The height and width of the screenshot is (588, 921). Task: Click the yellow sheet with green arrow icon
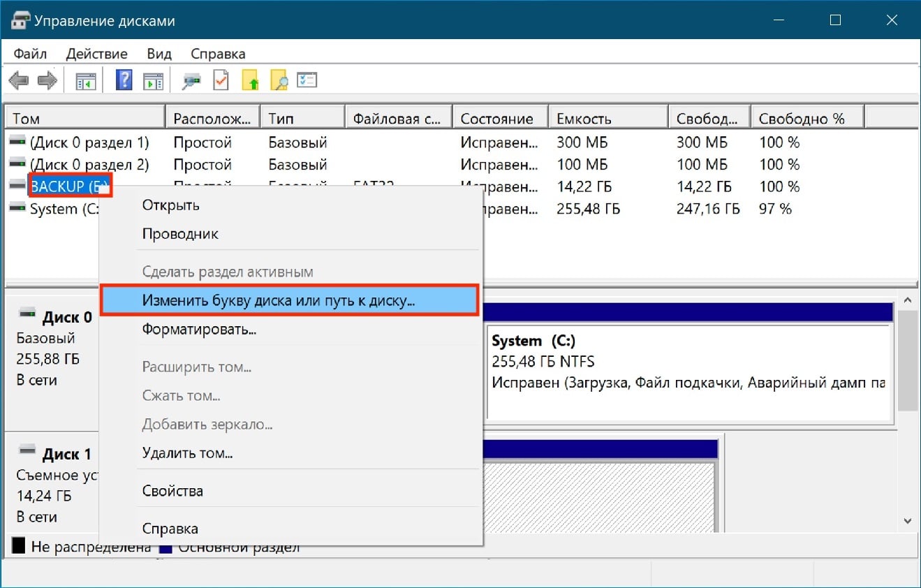coord(251,80)
